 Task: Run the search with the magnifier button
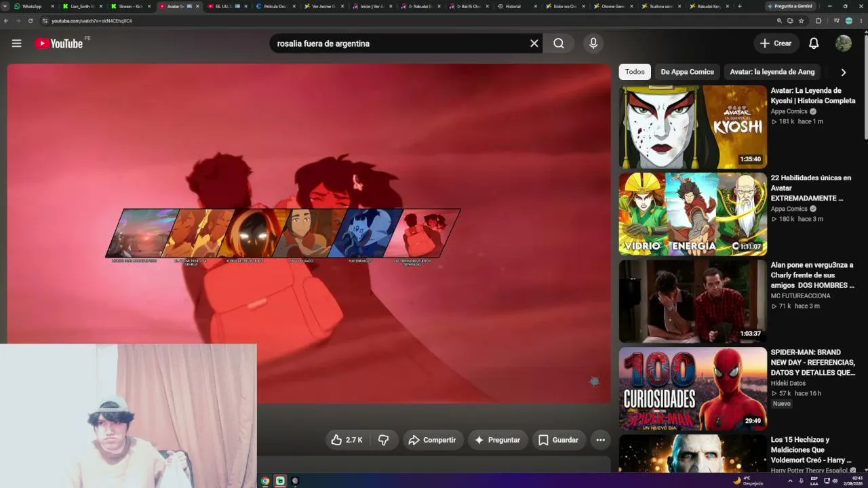[558, 43]
